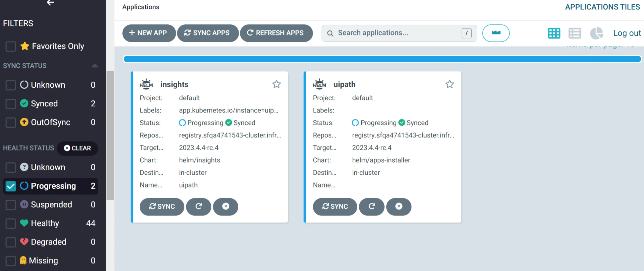The height and width of the screenshot is (271, 644).
Task: Click search magnifier icon
Action: point(330,33)
